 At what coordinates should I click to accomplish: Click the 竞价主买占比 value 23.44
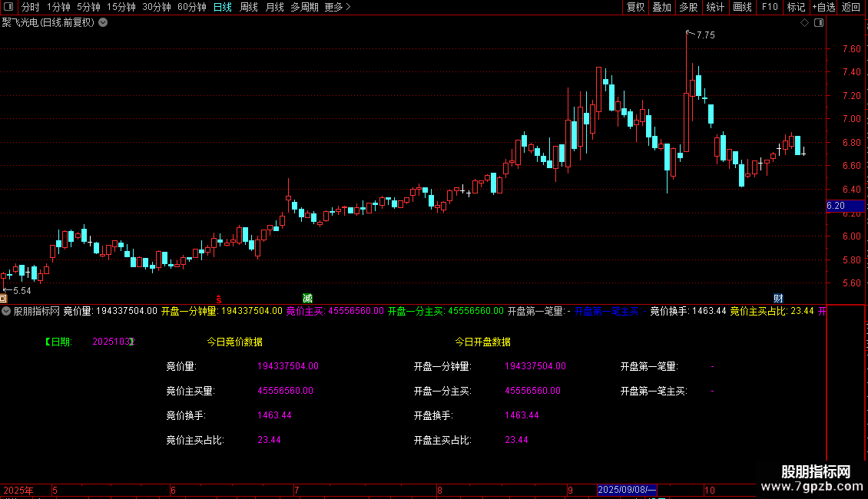(x=269, y=440)
